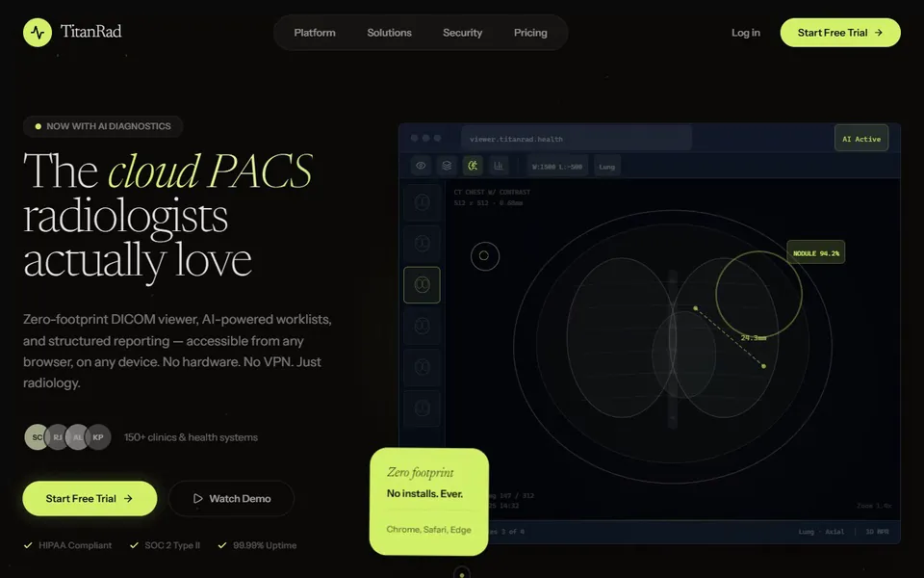924x578 pixels.
Task: Click the 3D MPR option in viewer footer
Action: click(877, 532)
